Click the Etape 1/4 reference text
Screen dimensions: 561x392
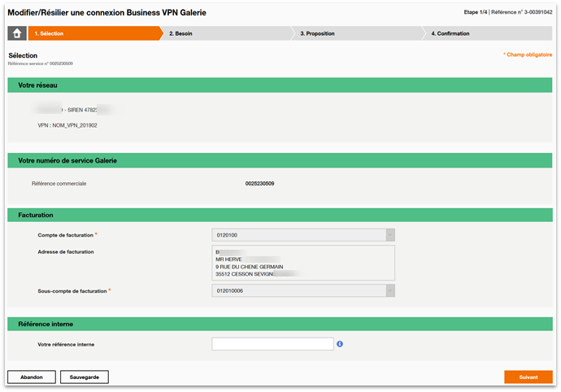508,12
